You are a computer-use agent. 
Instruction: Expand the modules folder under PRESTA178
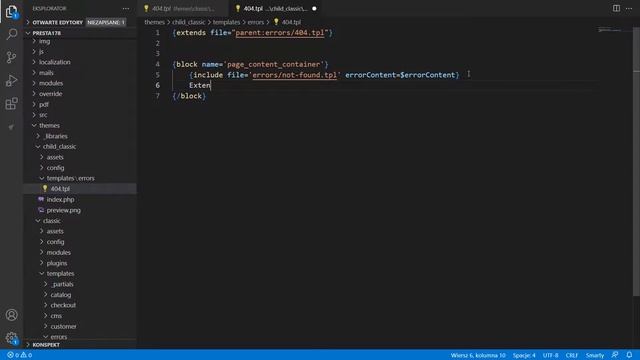(51, 83)
